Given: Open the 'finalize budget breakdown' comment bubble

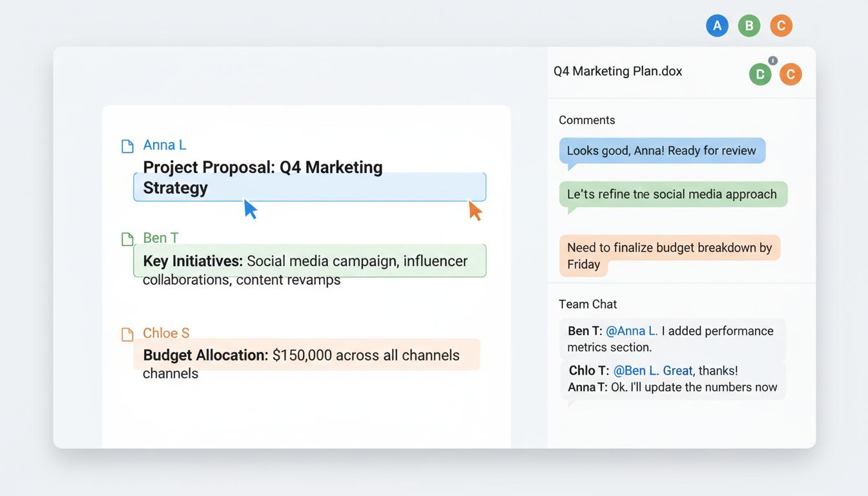Looking at the screenshot, I should 670,256.
